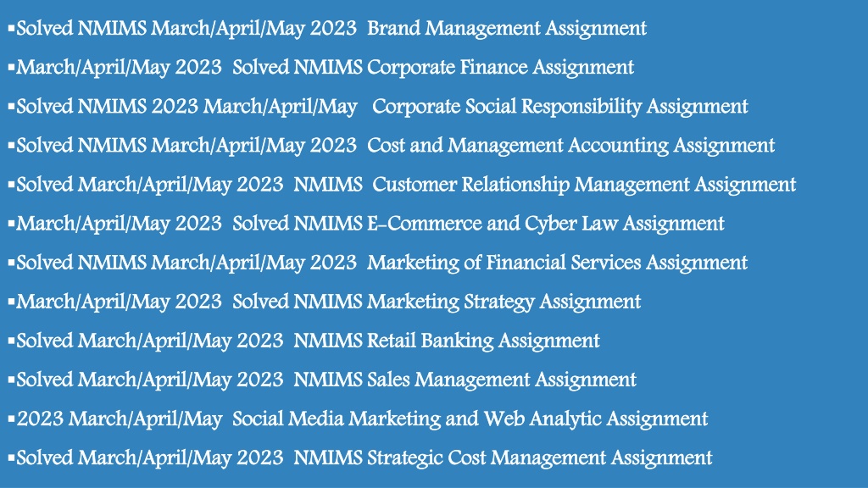Click the bullet before the Retail Banking line
The height and width of the screenshot is (488, 868).
point(11,340)
